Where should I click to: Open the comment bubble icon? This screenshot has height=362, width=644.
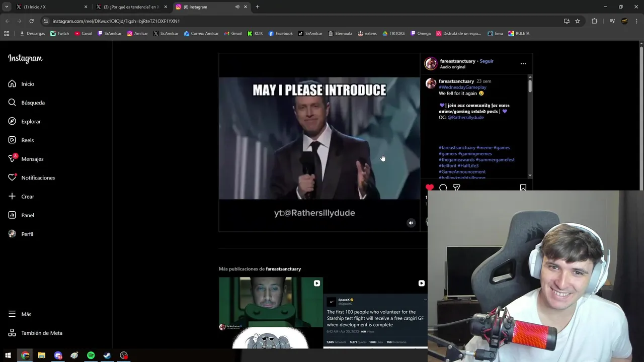tap(443, 188)
